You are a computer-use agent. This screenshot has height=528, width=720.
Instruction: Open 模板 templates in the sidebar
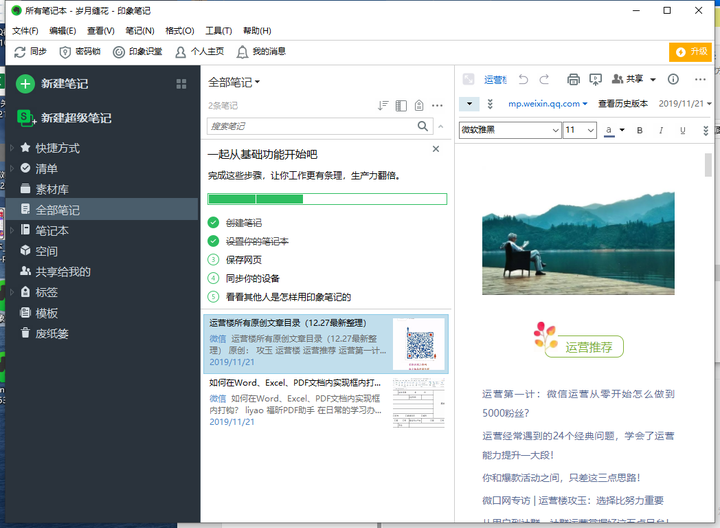102,313
